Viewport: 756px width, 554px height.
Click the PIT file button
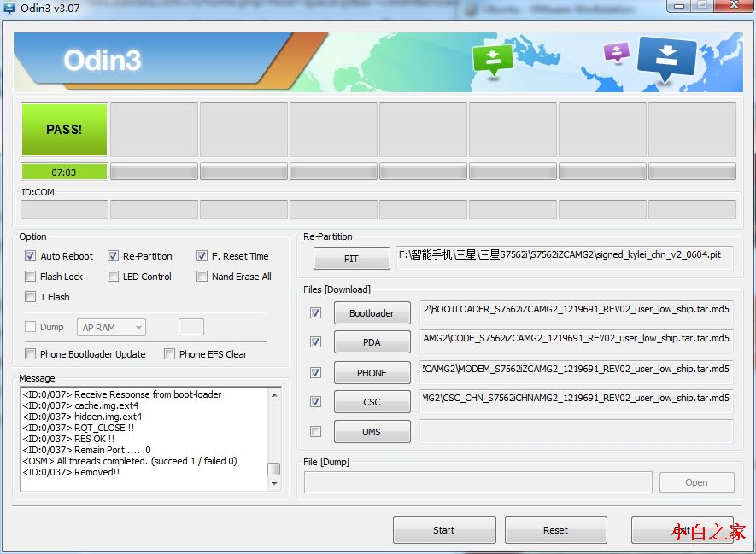coord(351,258)
